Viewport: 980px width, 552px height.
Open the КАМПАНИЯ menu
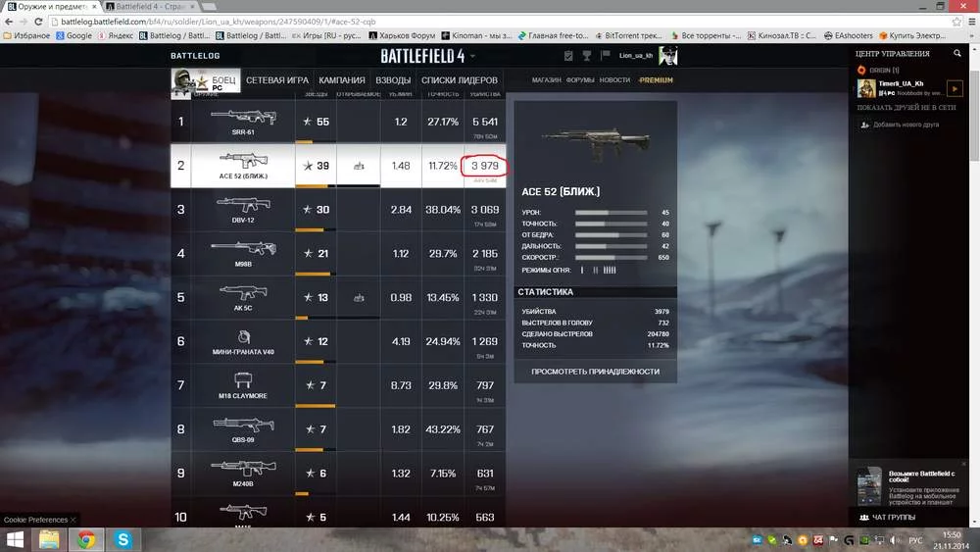[342, 80]
